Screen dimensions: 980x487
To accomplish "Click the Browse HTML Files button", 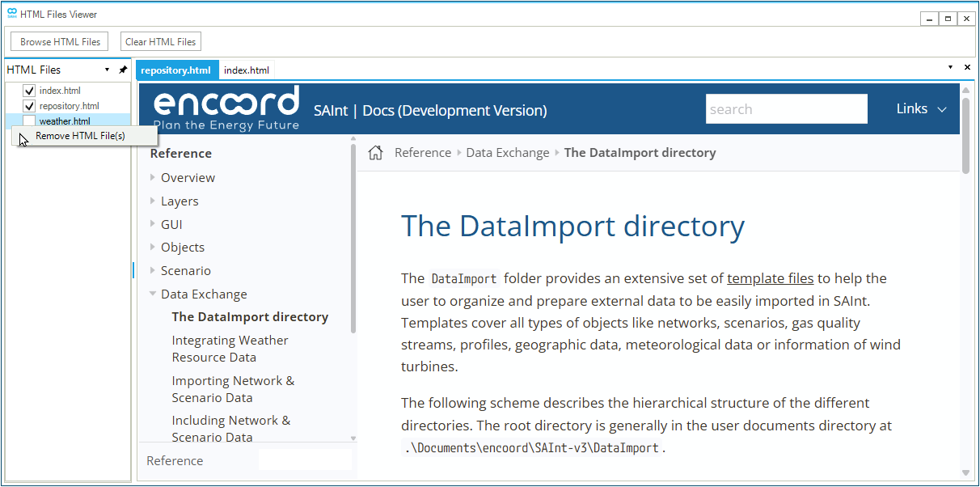I will coord(58,40).
